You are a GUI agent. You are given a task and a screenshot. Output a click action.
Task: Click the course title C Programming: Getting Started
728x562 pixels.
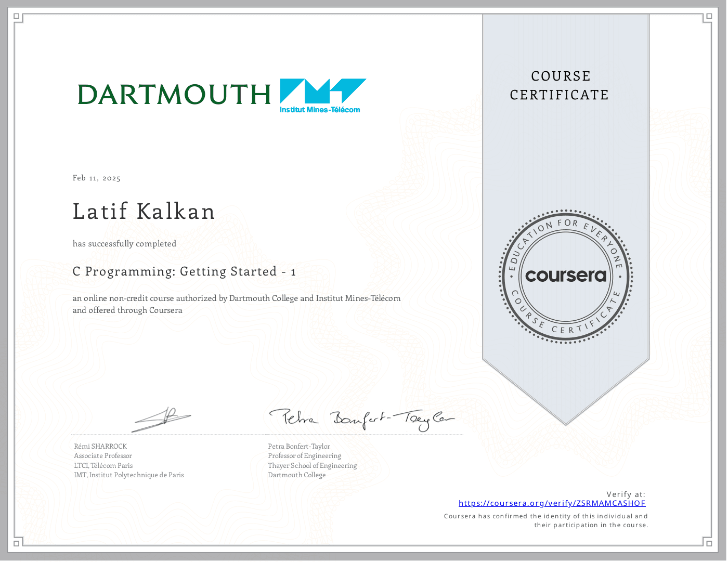point(185,271)
